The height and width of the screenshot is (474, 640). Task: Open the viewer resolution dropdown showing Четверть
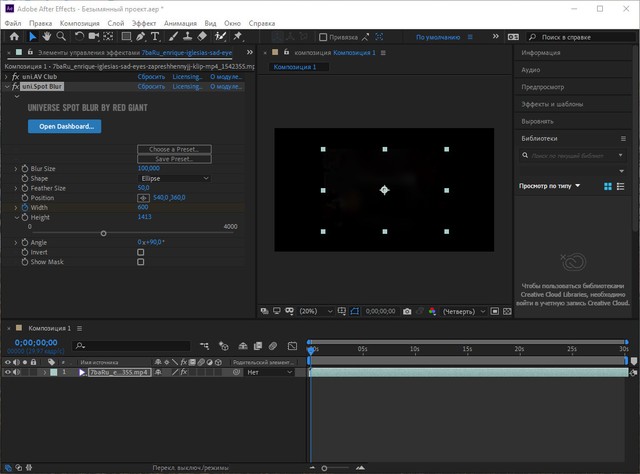[x=461, y=311]
